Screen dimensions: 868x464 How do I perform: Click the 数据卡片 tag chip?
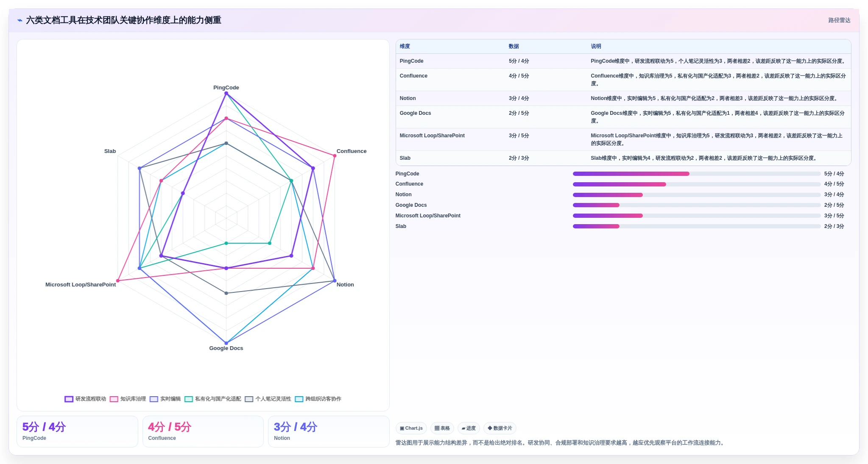(x=500, y=428)
